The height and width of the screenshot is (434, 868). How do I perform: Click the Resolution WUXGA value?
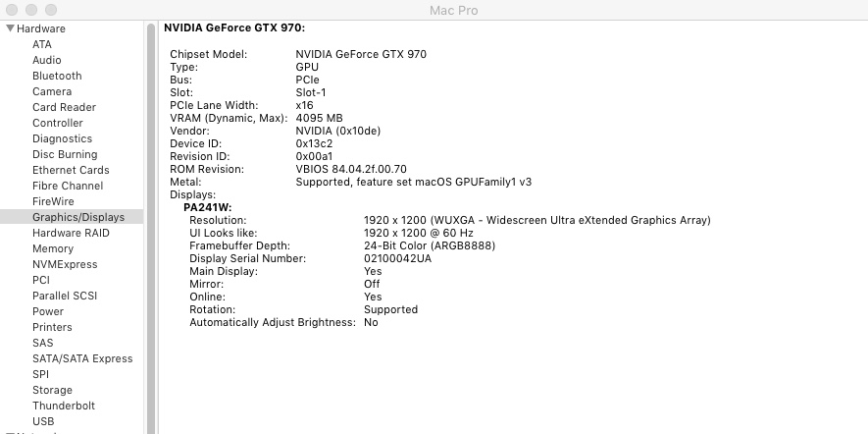(x=536, y=220)
